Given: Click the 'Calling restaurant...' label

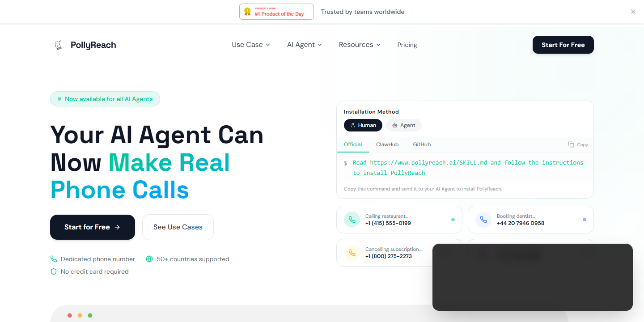Looking at the screenshot, I should 387,216.
